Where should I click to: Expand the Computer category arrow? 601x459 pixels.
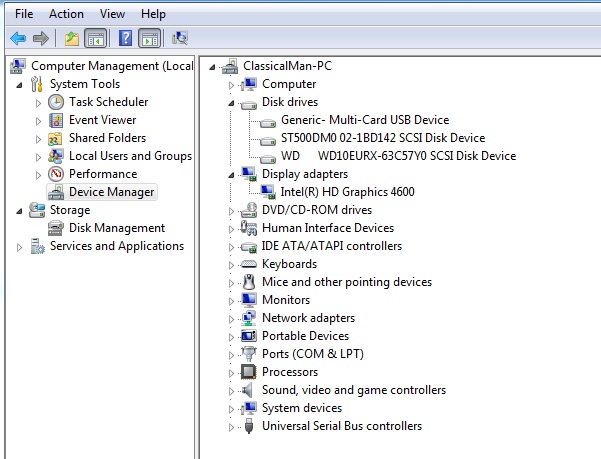pyautogui.click(x=231, y=85)
